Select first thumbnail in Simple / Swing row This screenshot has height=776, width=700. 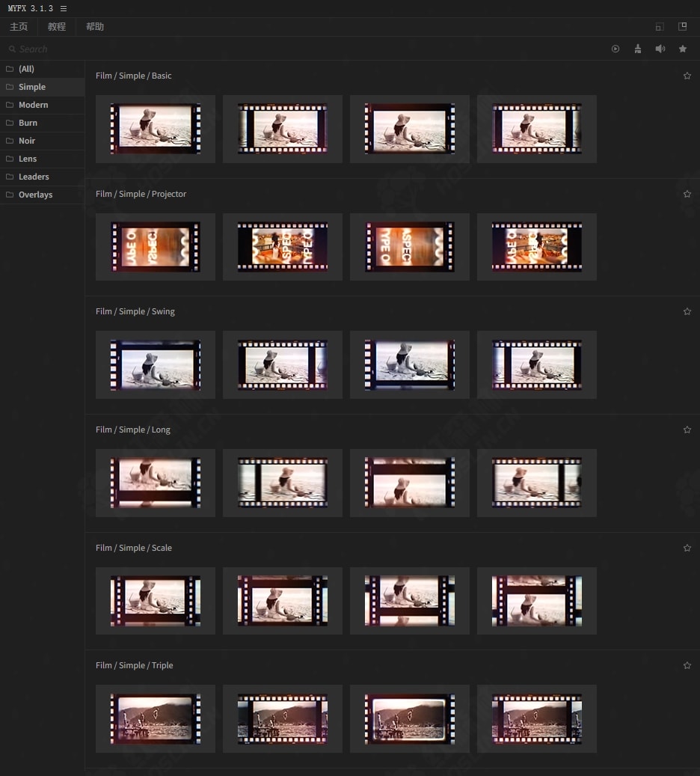(156, 364)
